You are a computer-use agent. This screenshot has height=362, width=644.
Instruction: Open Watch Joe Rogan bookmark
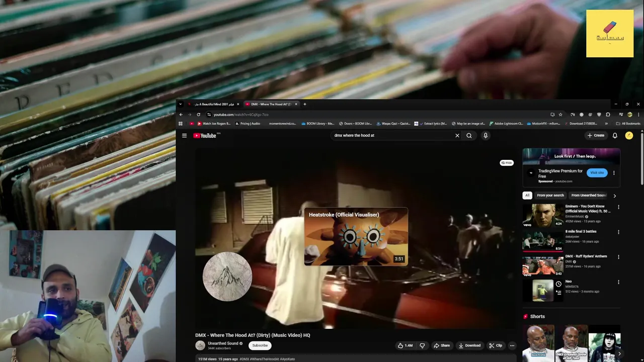pyautogui.click(x=213, y=123)
